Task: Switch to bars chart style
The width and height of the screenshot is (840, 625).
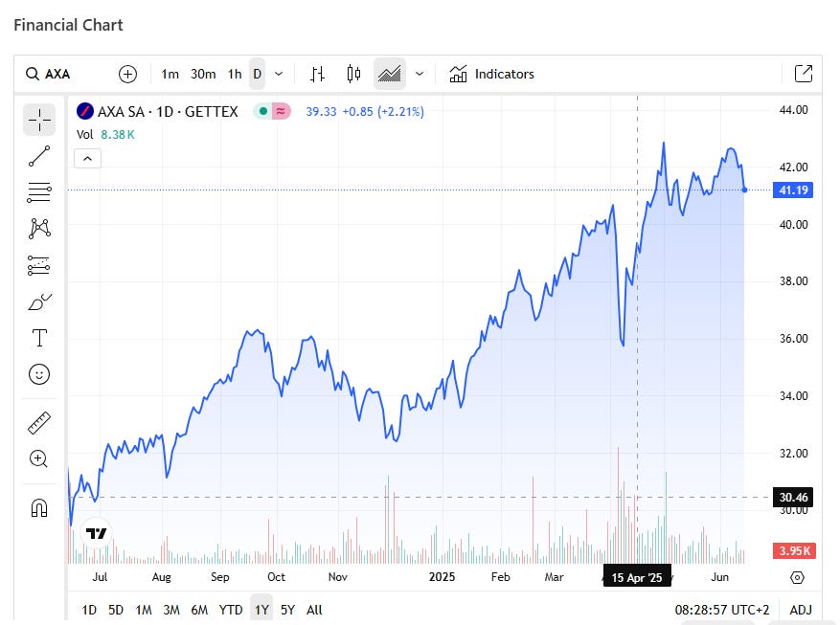Action: (317, 74)
